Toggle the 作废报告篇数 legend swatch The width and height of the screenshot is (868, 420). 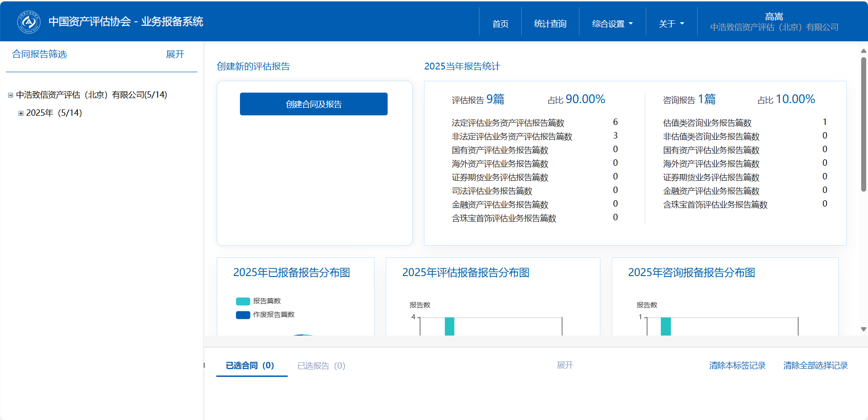pos(243,315)
